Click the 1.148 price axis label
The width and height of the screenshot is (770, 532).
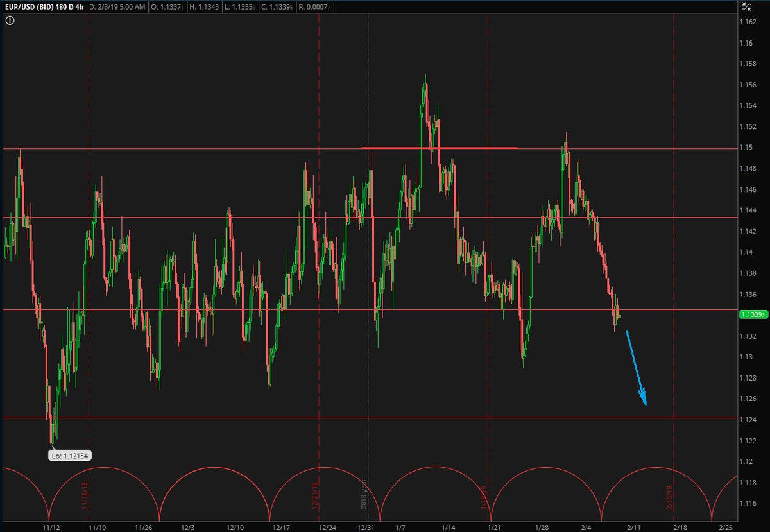[748, 169]
